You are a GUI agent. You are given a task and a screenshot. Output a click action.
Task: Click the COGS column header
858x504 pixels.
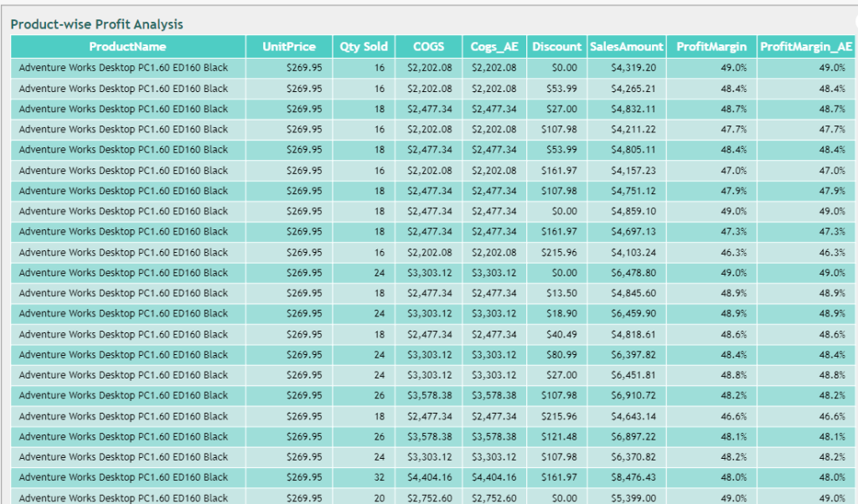[428, 47]
